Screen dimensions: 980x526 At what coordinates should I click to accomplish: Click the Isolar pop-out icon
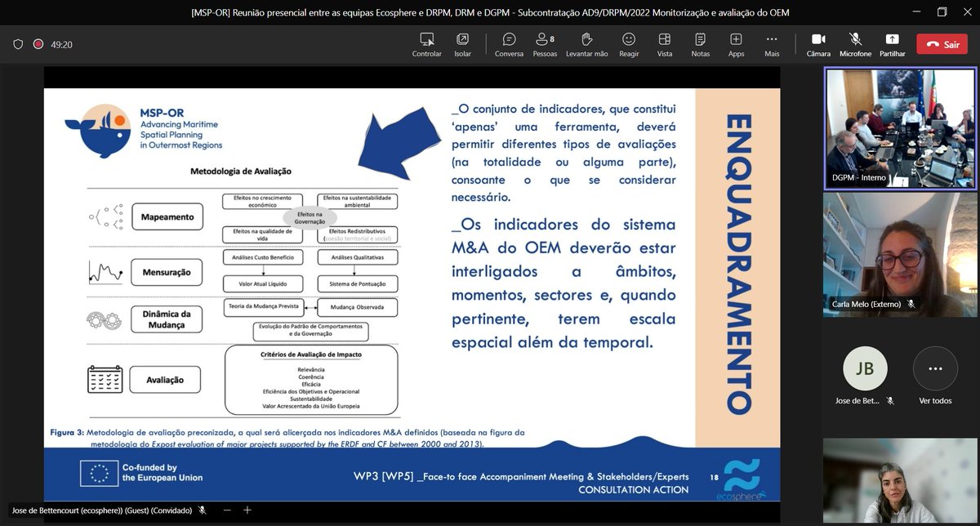coord(462,44)
